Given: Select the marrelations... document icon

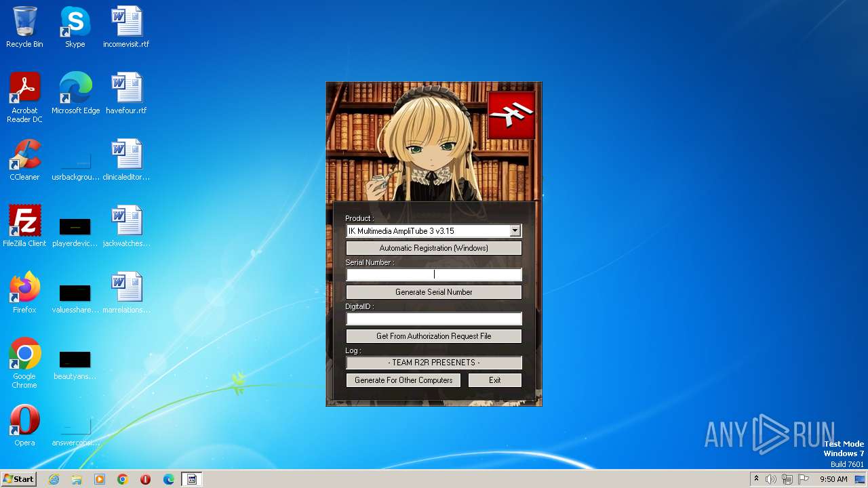Looking at the screenshot, I should point(126,293).
